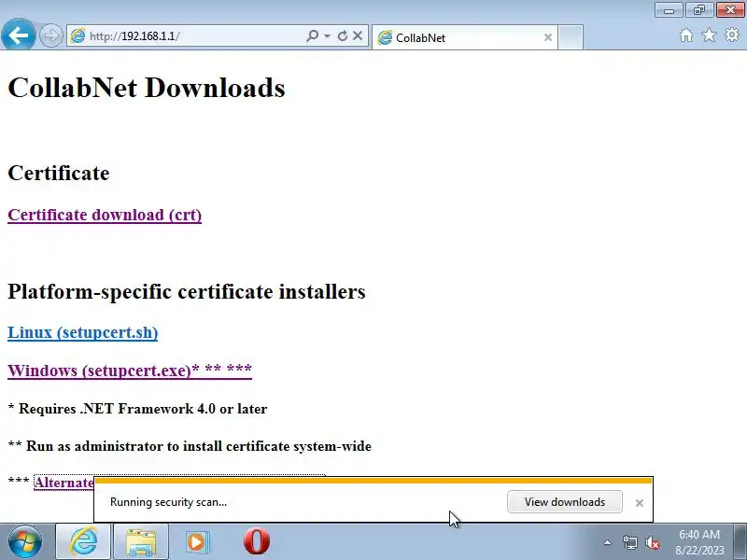Open the Tools gear menu

pos(732,35)
